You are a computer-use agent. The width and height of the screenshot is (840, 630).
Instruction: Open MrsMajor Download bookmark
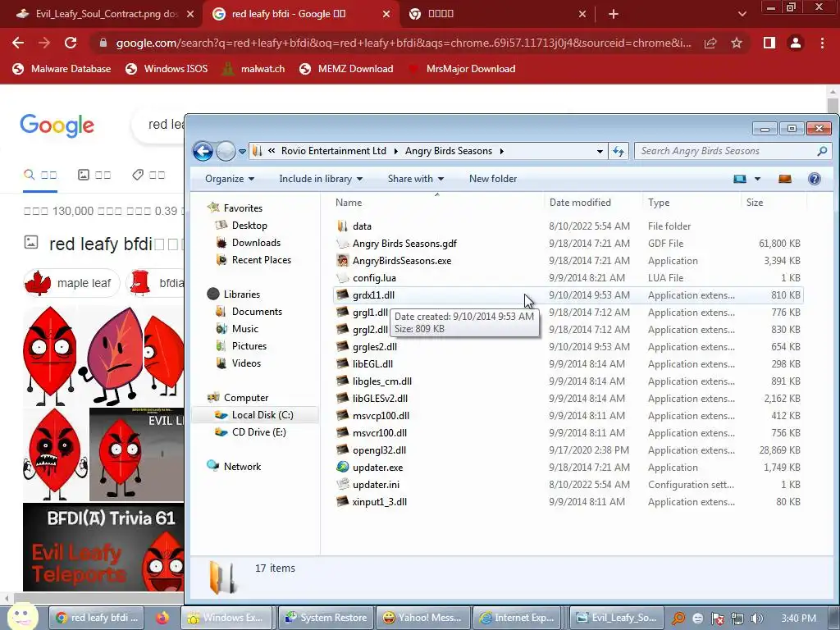(x=462, y=69)
